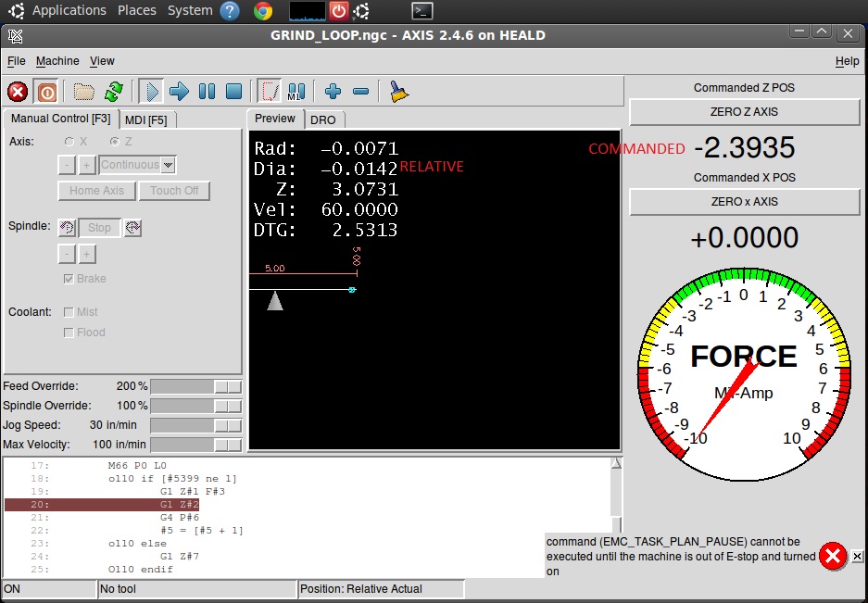Run the program with play icon
This screenshot has width=868, height=603.
tap(151, 92)
